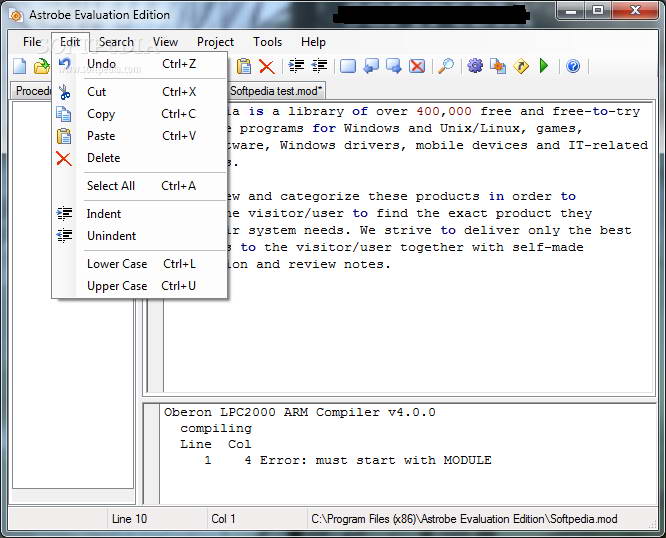This screenshot has width=666, height=538.
Task: Choose Delete from the Edit menu
Action: 140,158
